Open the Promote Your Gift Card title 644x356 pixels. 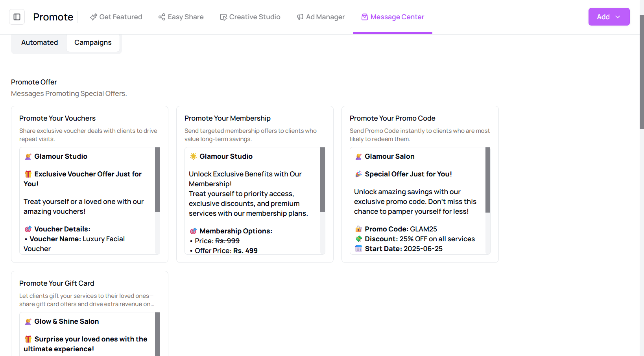point(57,283)
